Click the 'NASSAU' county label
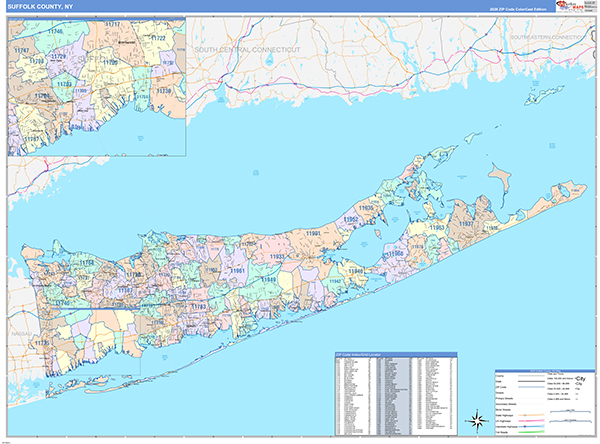 click(x=21, y=334)
